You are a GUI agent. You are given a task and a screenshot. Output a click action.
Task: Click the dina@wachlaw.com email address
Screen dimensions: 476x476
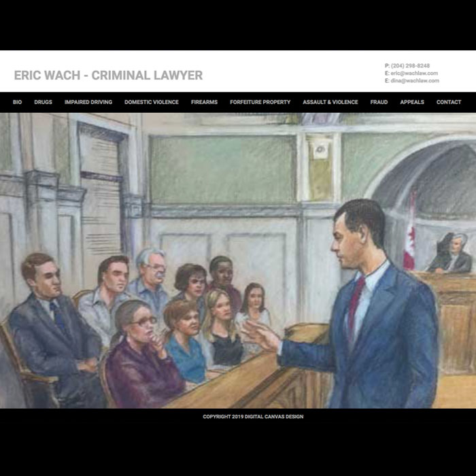[415, 80]
